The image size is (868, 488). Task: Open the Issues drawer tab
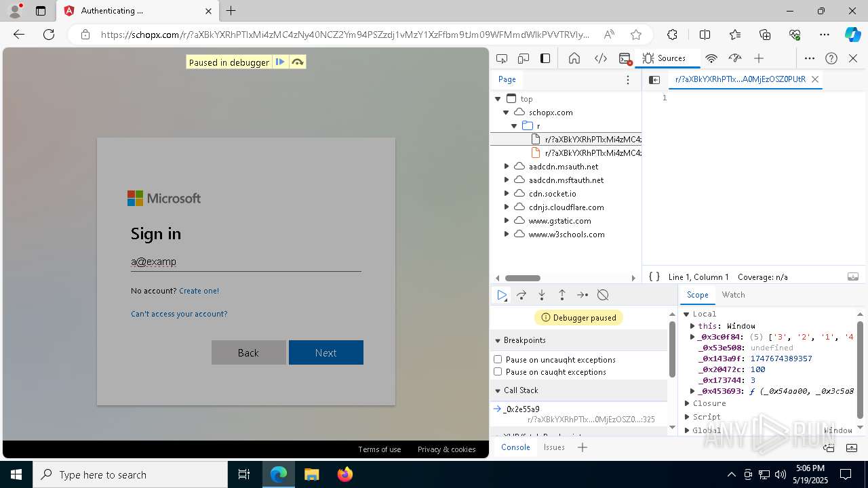pos(554,447)
